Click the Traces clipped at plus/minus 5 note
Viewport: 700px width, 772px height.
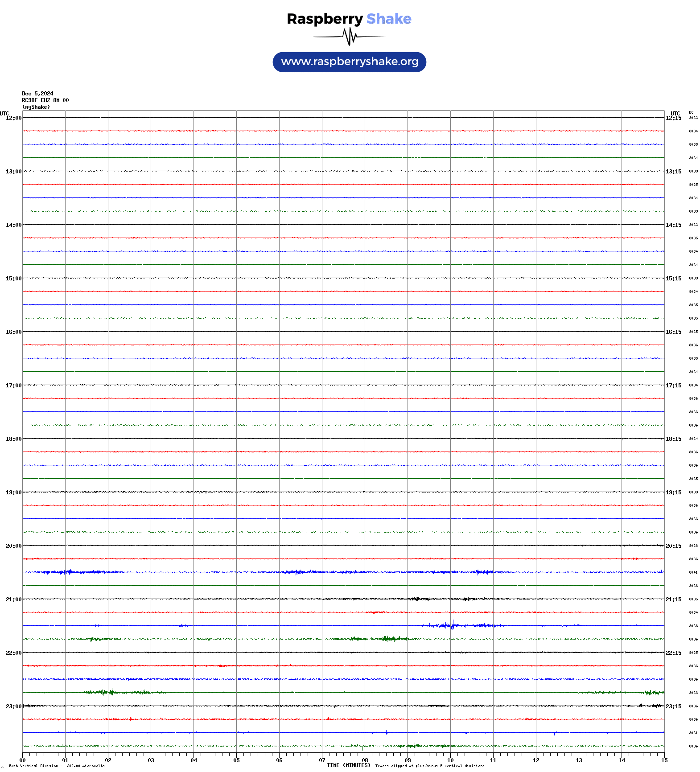[x=430, y=766]
